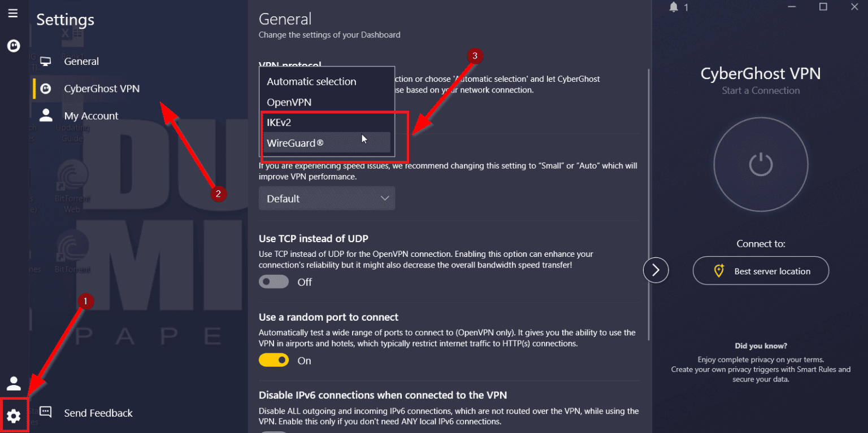The width and height of the screenshot is (868, 433).
Task: Click the Send Feedback speech bubble icon
Action: (45, 412)
